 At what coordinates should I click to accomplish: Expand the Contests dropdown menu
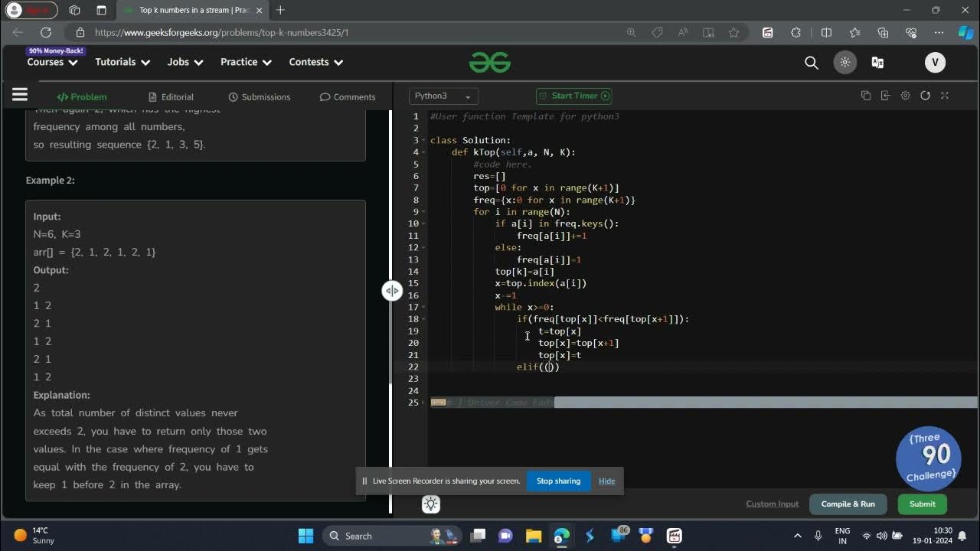pos(316,62)
